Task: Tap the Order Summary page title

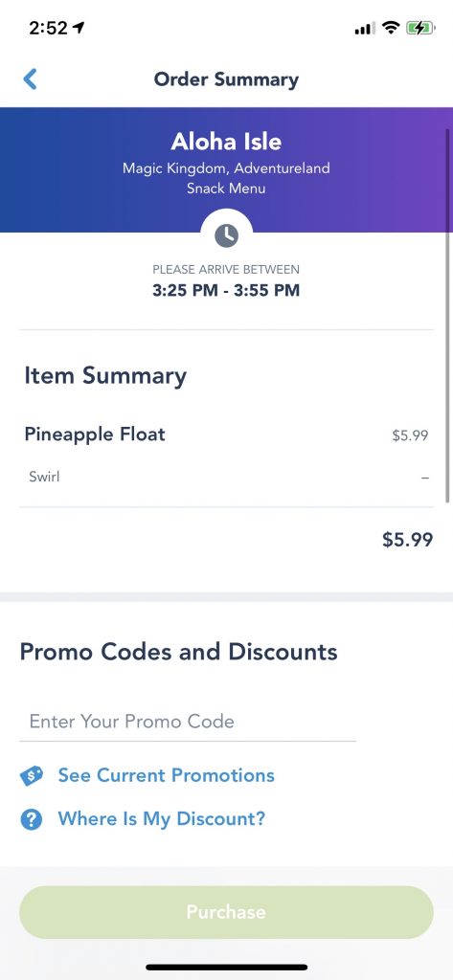Action: click(x=226, y=79)
